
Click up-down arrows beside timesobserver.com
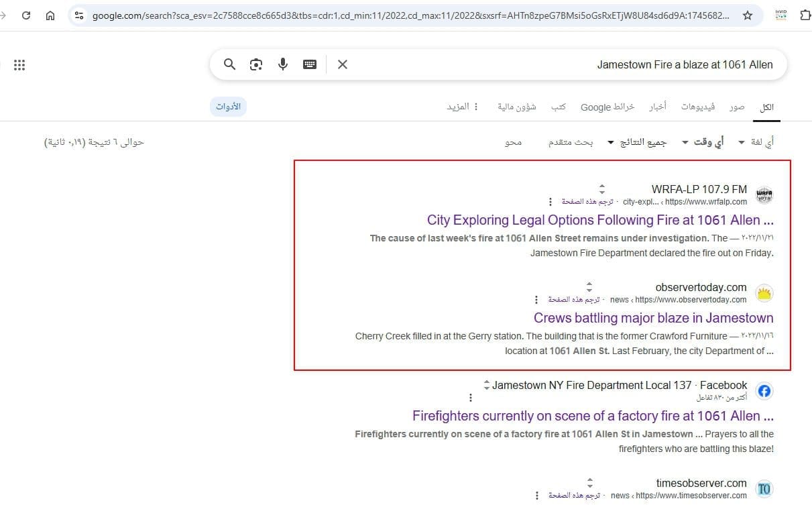pyautogui.click(x=590, y=483)
